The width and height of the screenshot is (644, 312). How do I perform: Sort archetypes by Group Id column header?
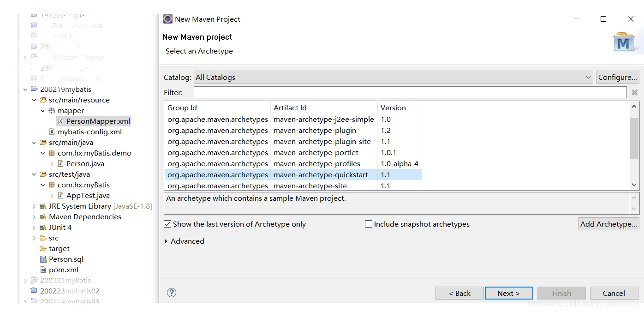218,108
